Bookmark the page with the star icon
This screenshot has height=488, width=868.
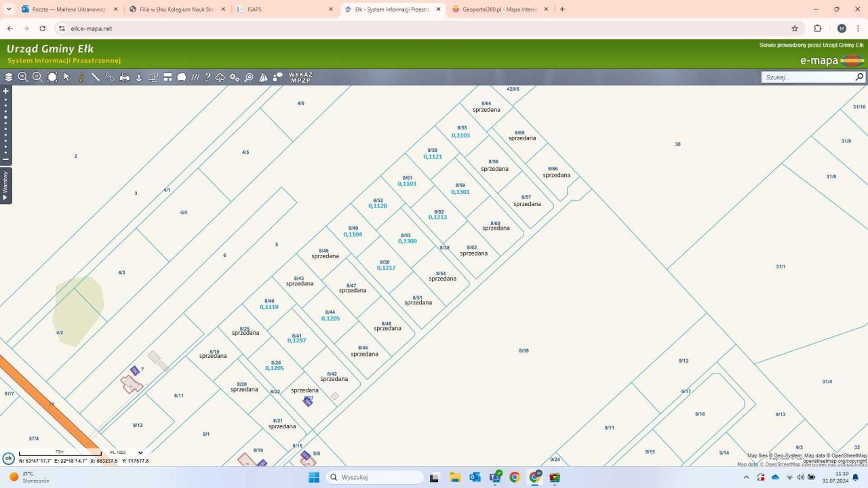(795, 28)
